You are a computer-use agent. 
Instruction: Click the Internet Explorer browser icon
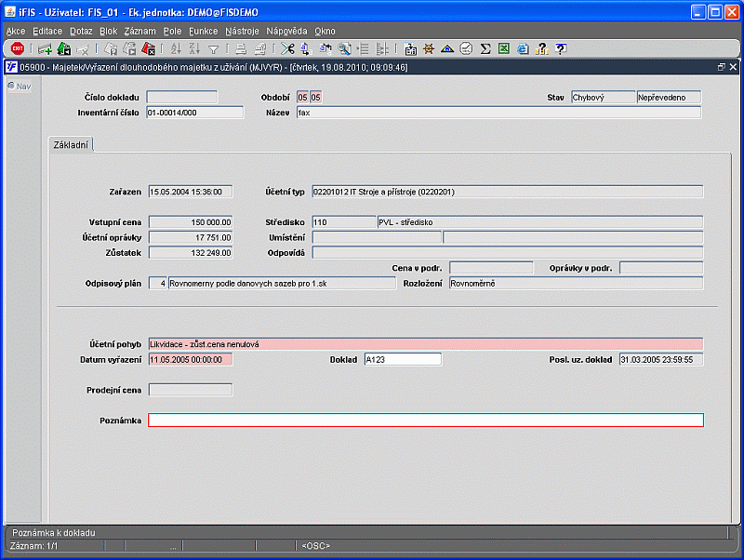point(523,49)
